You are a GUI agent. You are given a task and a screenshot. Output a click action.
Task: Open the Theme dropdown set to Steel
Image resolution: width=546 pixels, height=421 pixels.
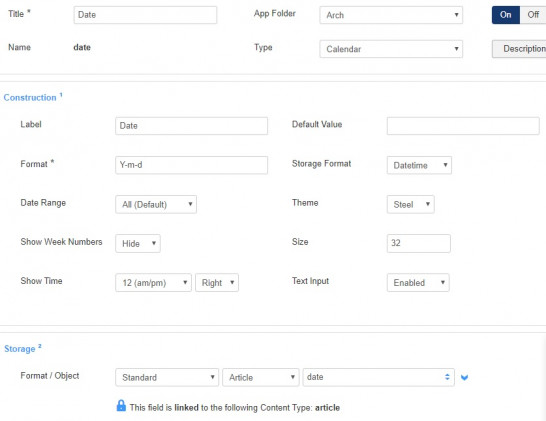(411, 204)
